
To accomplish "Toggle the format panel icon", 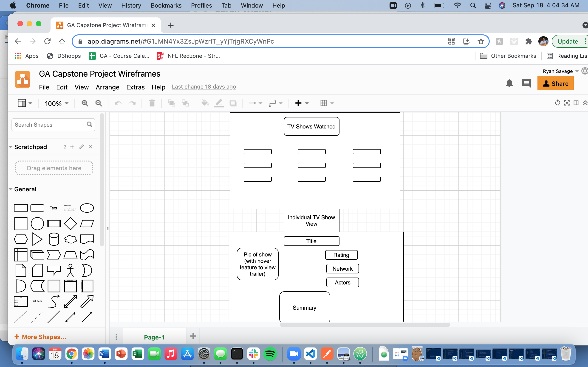I will [576, 103].
